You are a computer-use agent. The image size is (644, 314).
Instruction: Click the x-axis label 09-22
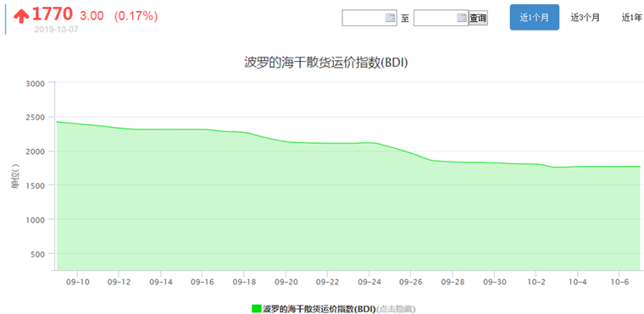(x=327, y=282)
